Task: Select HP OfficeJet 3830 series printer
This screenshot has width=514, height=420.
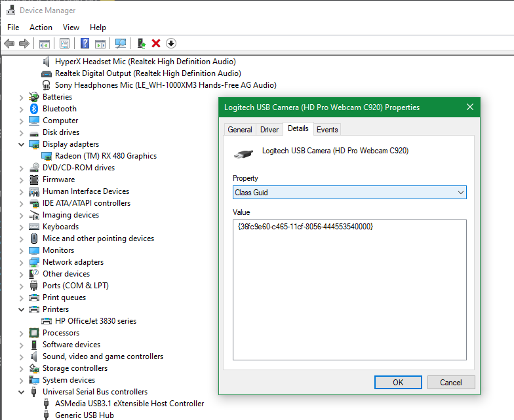Action: 96,321
